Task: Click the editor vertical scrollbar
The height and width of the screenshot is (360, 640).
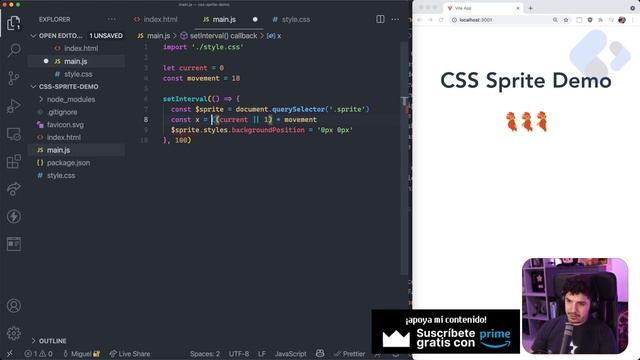Action: [x=404, y=158]
